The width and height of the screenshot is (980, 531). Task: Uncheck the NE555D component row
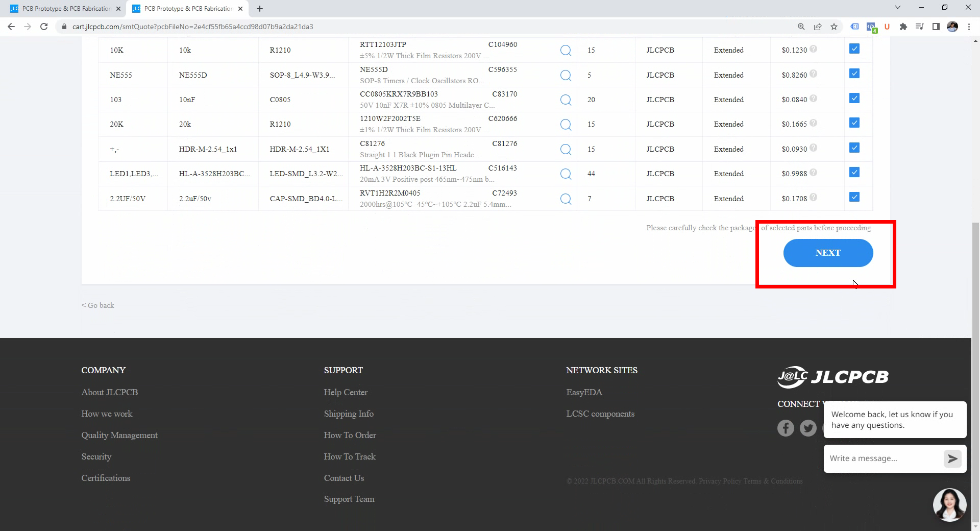[x=854, y=74]
